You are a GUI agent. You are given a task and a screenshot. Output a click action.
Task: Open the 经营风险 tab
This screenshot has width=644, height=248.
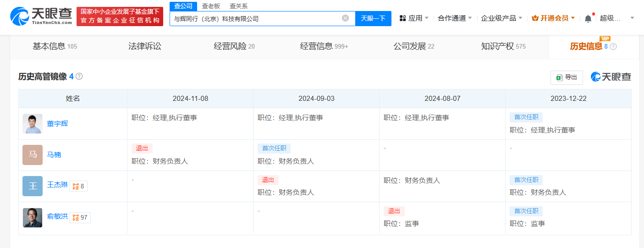point(234,46)
